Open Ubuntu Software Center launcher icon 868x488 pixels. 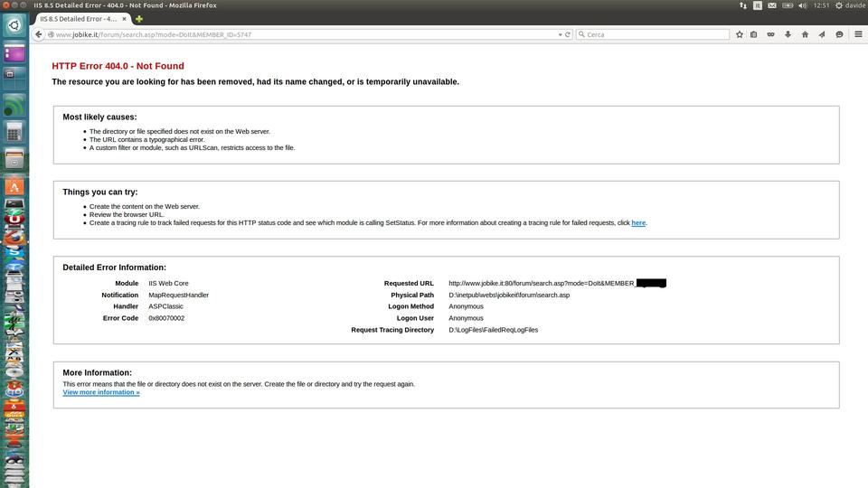point(14,186)
